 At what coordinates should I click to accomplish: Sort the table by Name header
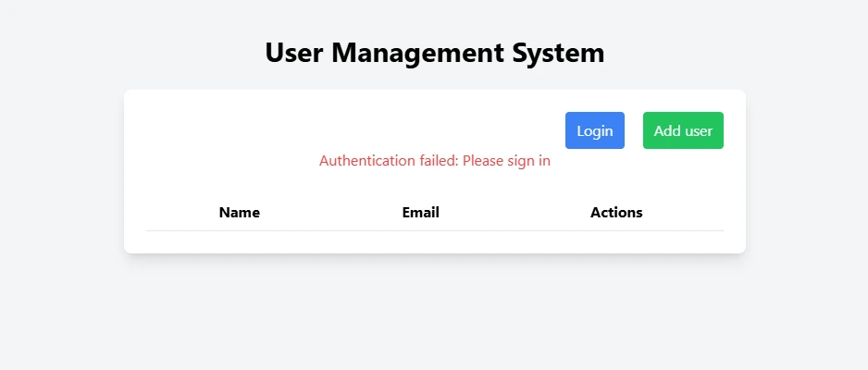239,213
